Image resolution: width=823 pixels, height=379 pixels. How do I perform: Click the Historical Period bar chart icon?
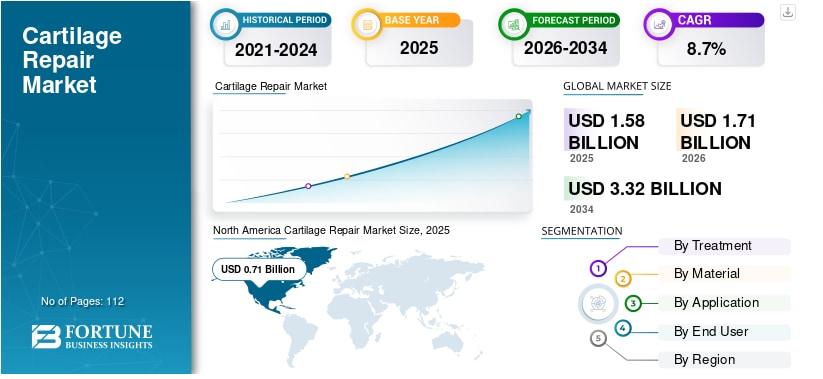[225, 24]
